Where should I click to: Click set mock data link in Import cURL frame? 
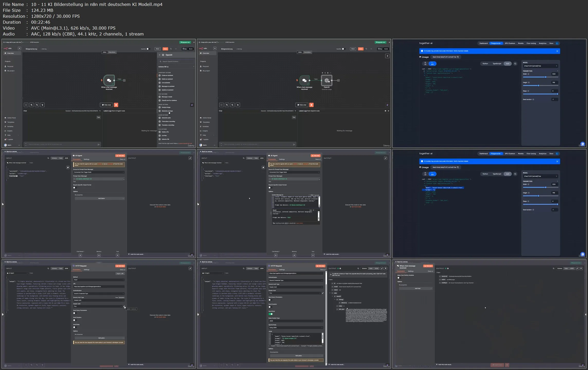click(161, 317)
